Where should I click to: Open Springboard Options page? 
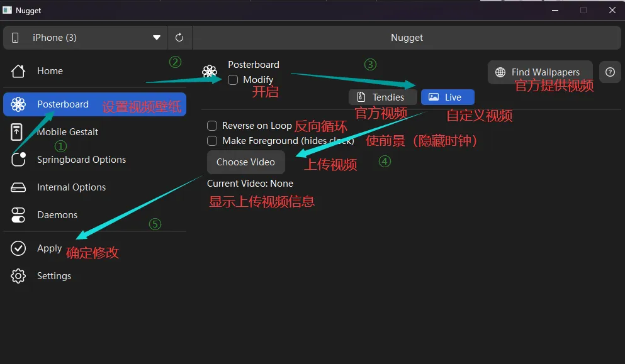pyautogui.click(x=81, y=159)
